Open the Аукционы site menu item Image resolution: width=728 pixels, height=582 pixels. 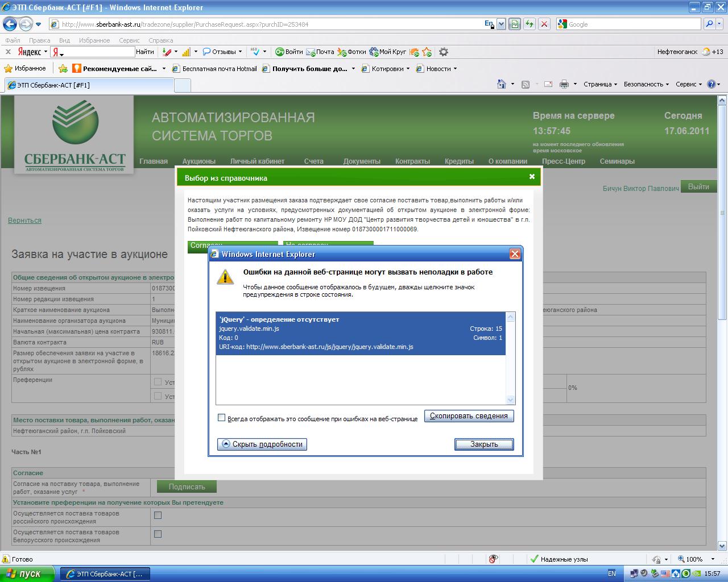(198, 161)
